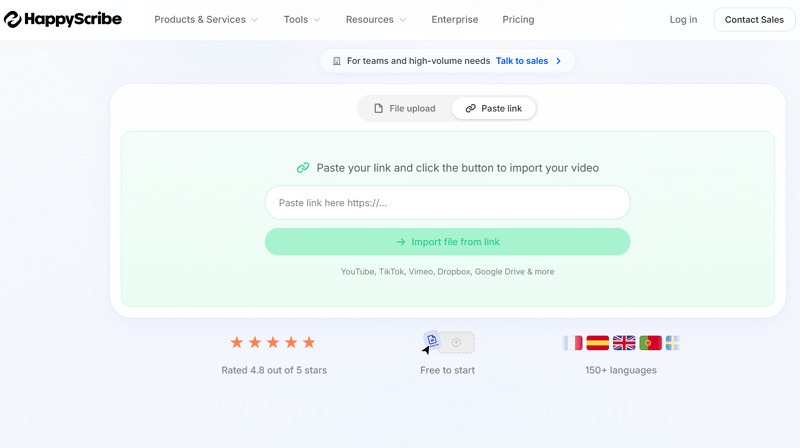
Task: Click the Contact Sales button
Action: coord(754,20)
